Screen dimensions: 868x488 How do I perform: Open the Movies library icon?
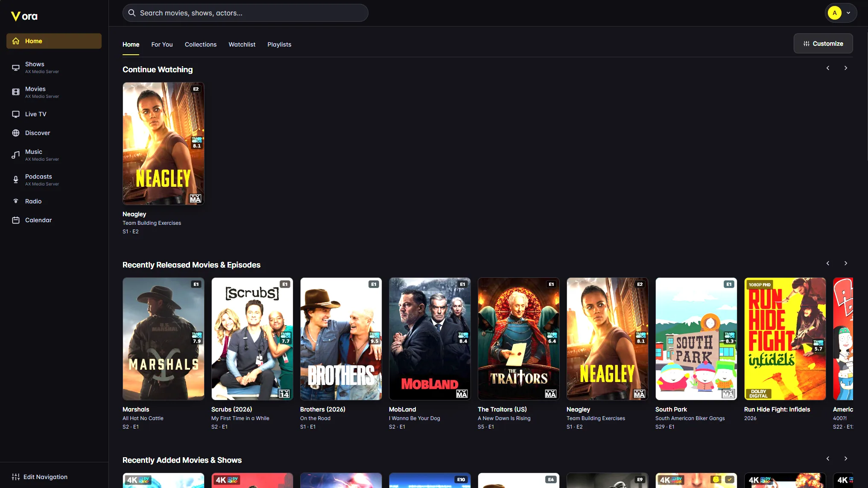coord(16,92)
